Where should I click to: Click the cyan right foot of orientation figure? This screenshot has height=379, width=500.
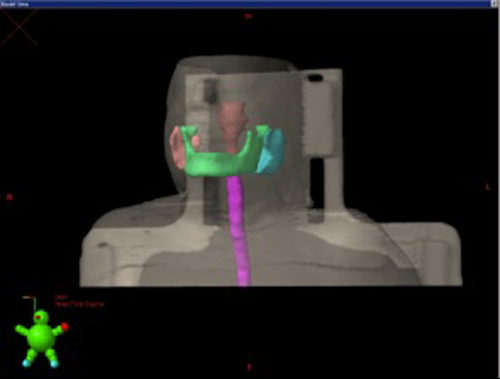[x=26, y=363]
